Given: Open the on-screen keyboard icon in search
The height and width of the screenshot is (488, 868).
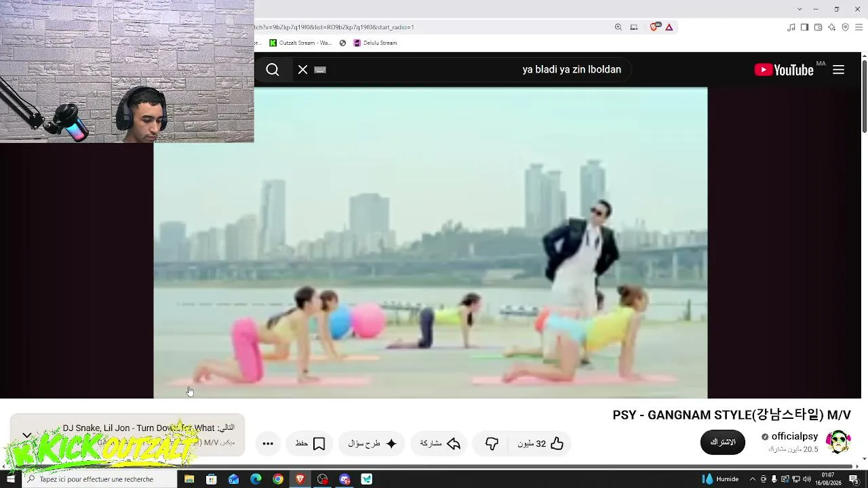Looking at the screenshot, I should coord(321,70).
